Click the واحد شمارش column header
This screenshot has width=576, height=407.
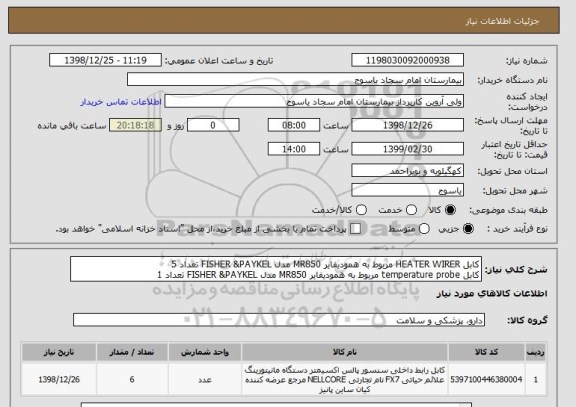(x=205, y=352)
